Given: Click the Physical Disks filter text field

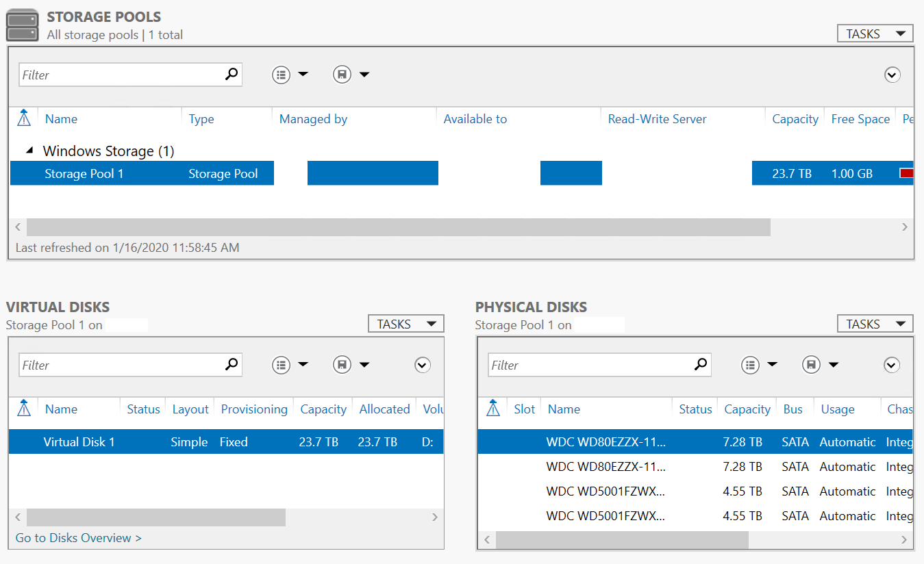Looking at the screenshot, I should coord(589,366).
